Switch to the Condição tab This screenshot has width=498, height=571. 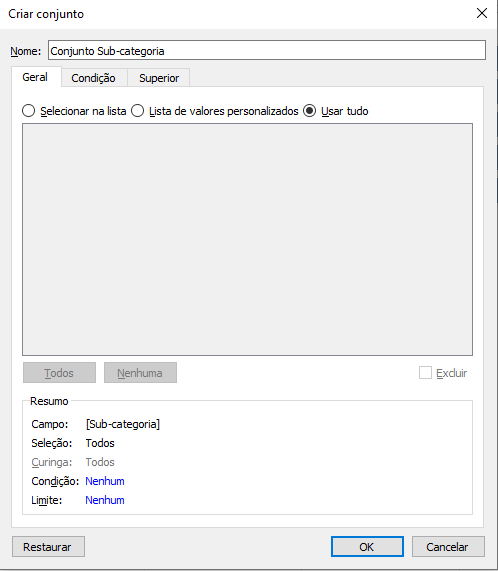click(94, 78)
